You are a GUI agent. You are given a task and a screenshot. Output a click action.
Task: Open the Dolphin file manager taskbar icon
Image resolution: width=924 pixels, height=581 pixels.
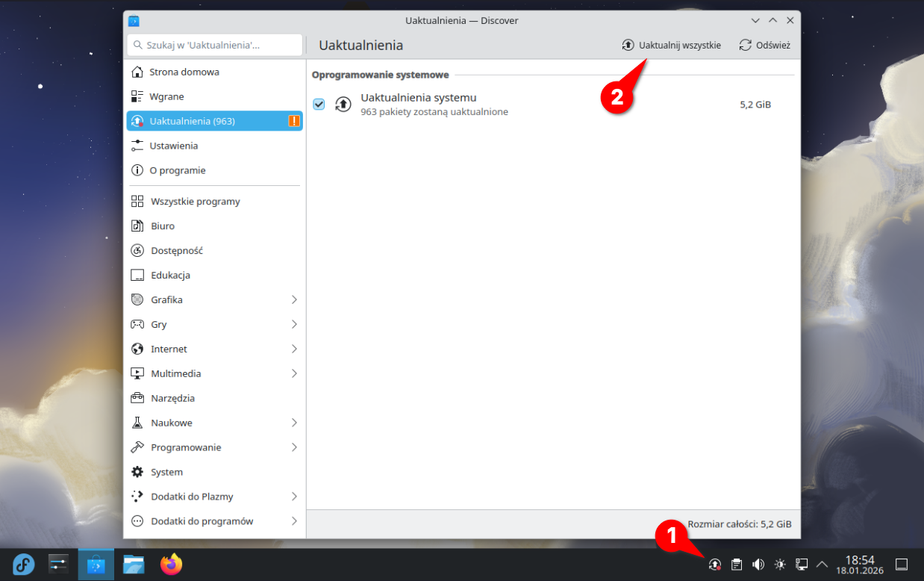point(134,565)
